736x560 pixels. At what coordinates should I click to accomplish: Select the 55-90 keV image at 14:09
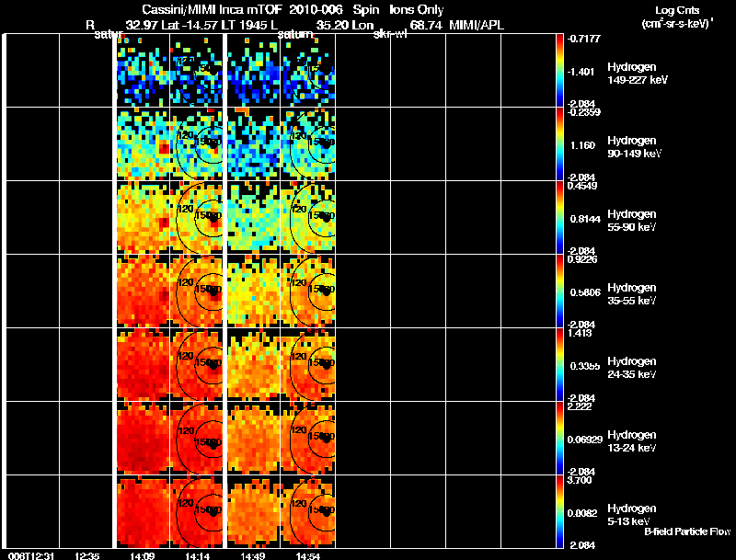pos(143,218)
